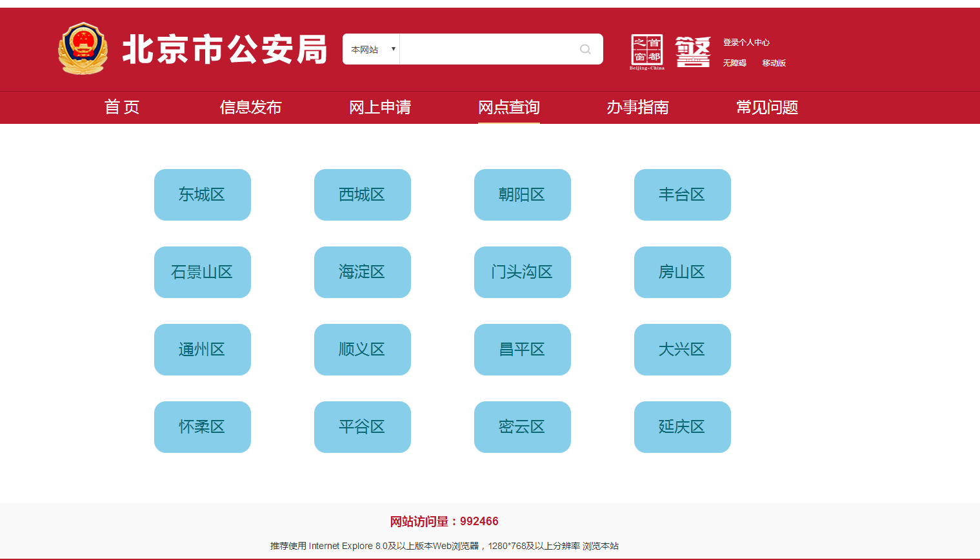Viewport: 980px width, 560px height.
Task: Open the 怀柔区 district button
Action: point(203,427)
